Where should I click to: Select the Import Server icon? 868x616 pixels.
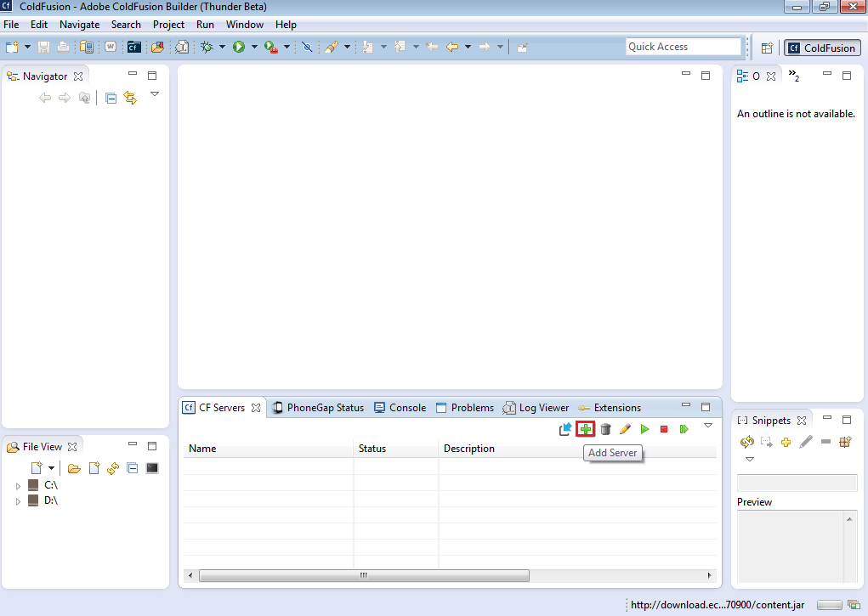(564, 429)
